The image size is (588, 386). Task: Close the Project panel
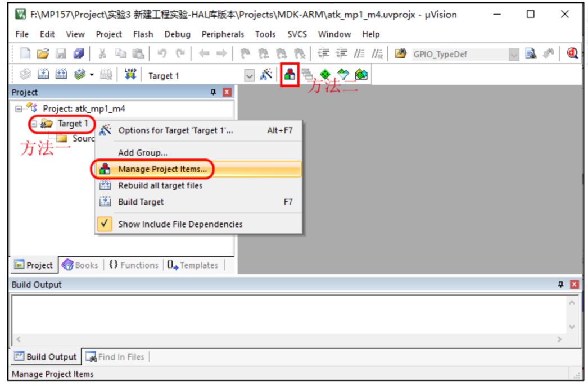coord(227,92)
